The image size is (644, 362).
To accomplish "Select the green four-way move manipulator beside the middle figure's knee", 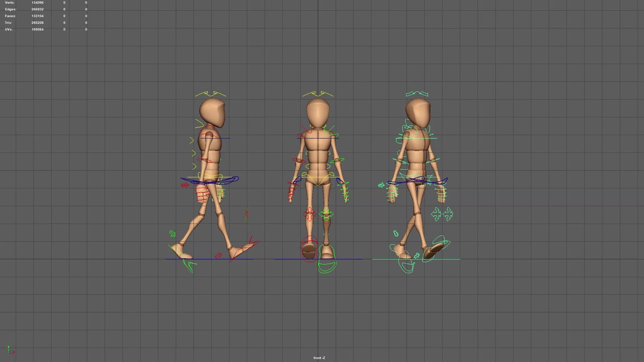I will click(x=326, y=215).
